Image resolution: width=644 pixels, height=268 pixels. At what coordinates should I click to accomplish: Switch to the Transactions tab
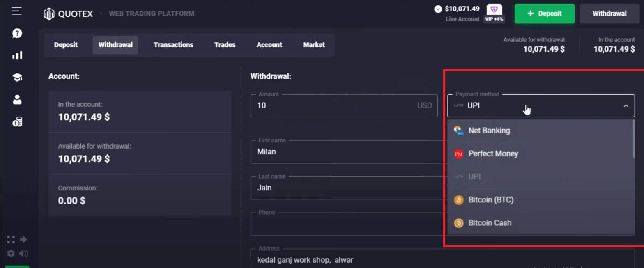(x=173, y=45)
